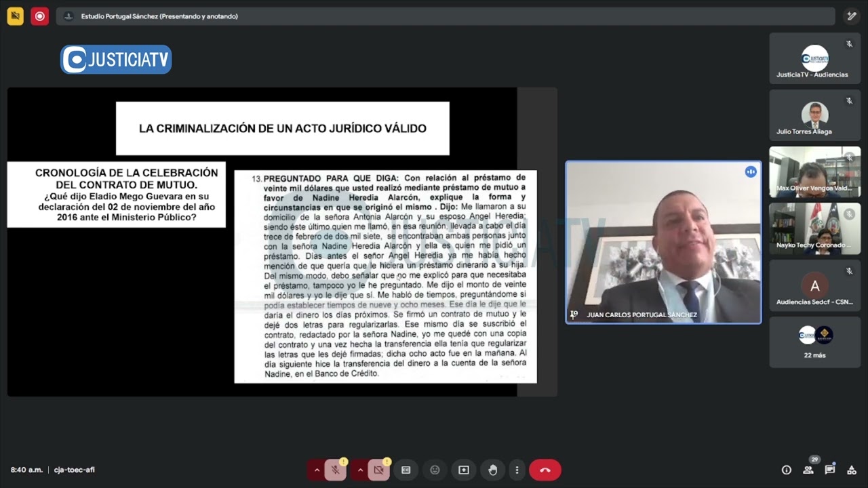Click the muted mic icon on Audiencias Sedcf tile
This screenshot has width=868, height=488.
coord(849,271)
